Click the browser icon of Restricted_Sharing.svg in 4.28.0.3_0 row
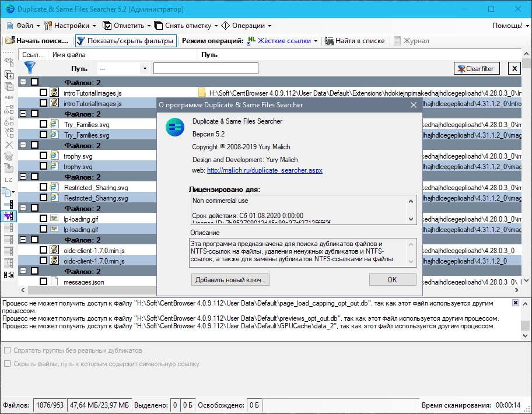This screenshot has width=532, height=414. pyautogui.click(x=54, y=187)
